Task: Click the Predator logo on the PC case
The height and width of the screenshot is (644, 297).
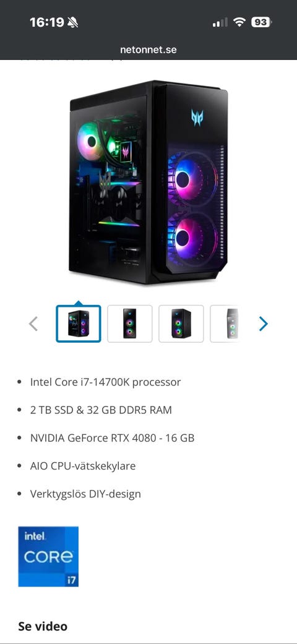Action: pyautogui.click(x=197, y=118)
